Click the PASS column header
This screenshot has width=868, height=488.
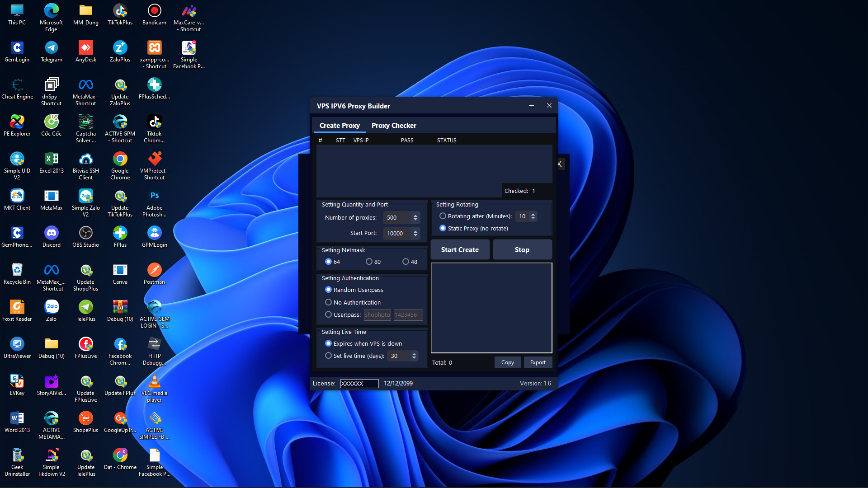(407, 141)
